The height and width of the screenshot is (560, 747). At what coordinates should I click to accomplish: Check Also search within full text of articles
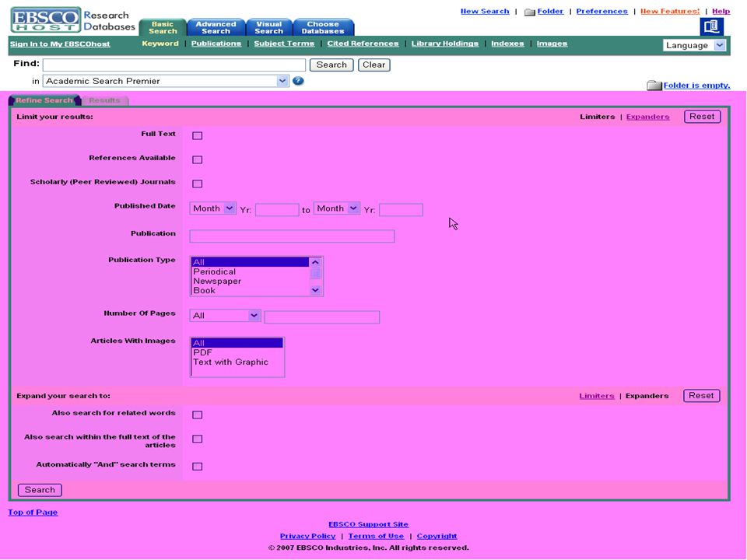click(197, 439)
